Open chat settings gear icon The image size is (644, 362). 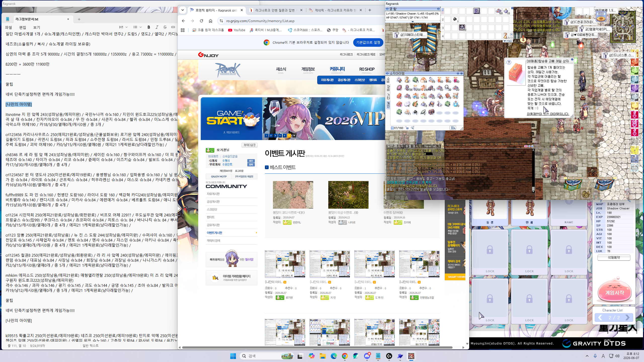tap(529, 146)
